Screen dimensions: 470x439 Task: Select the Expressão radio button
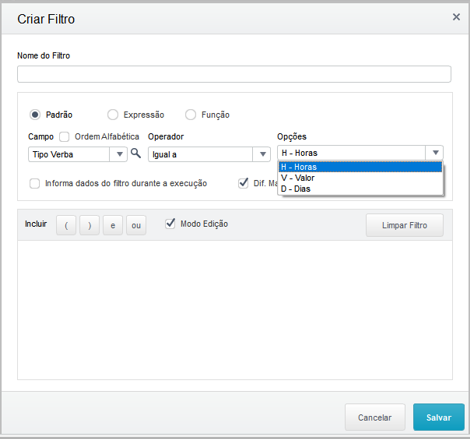113,115
